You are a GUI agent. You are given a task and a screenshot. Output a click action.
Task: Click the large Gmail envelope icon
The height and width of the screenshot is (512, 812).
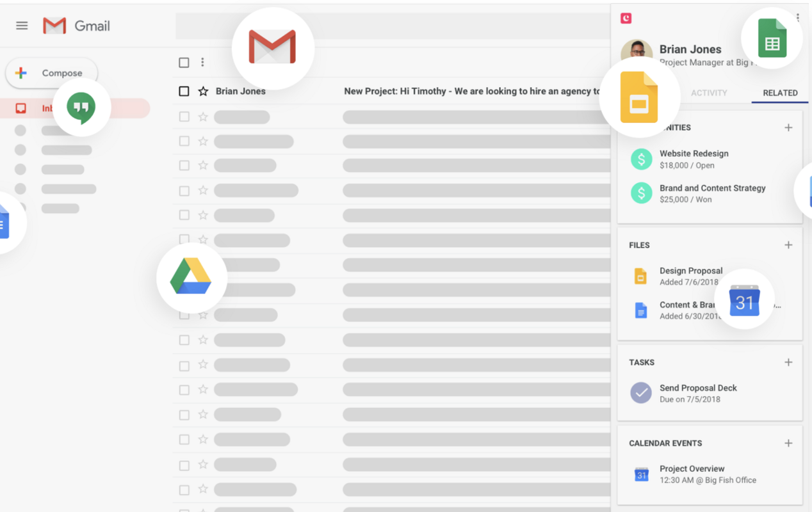[x=272, y=48]
